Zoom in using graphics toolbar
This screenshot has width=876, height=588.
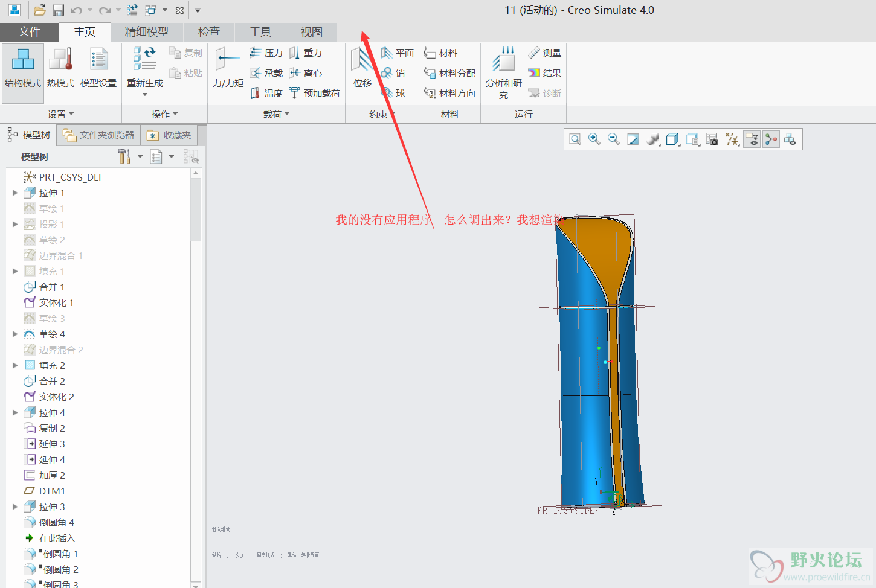tap(594, 139)
